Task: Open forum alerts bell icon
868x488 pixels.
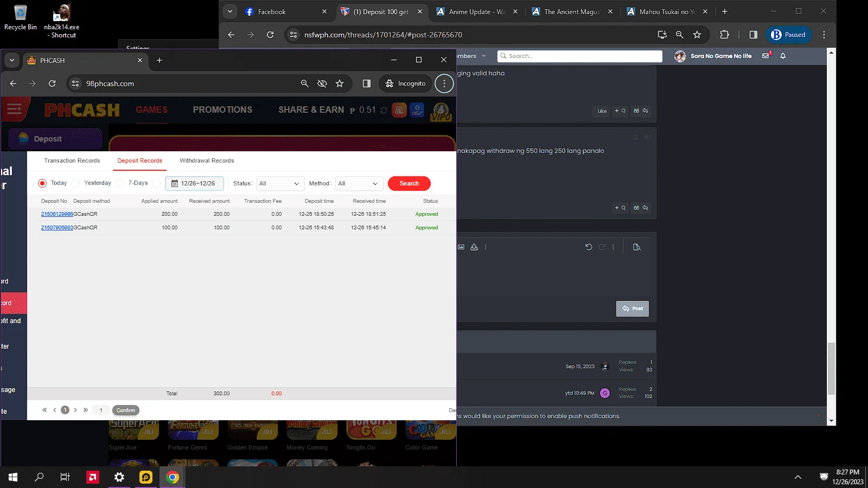Action: (783, 56)
